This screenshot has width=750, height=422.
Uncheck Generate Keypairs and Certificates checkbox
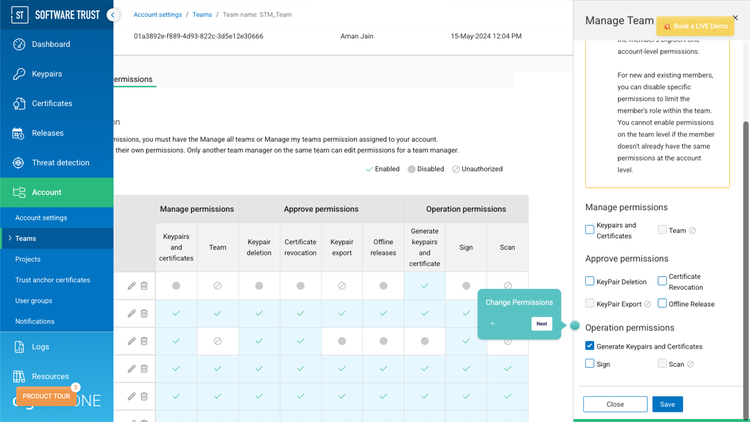coord(590,346)
